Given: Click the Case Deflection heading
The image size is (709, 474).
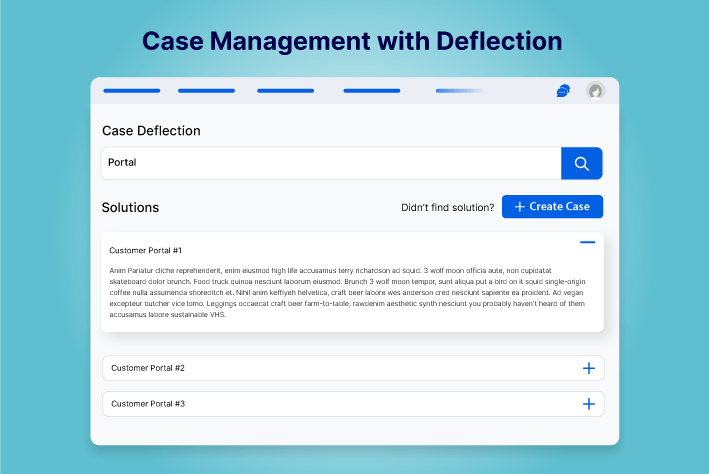Looking at the screenshot, I should [x=151, y=131].
